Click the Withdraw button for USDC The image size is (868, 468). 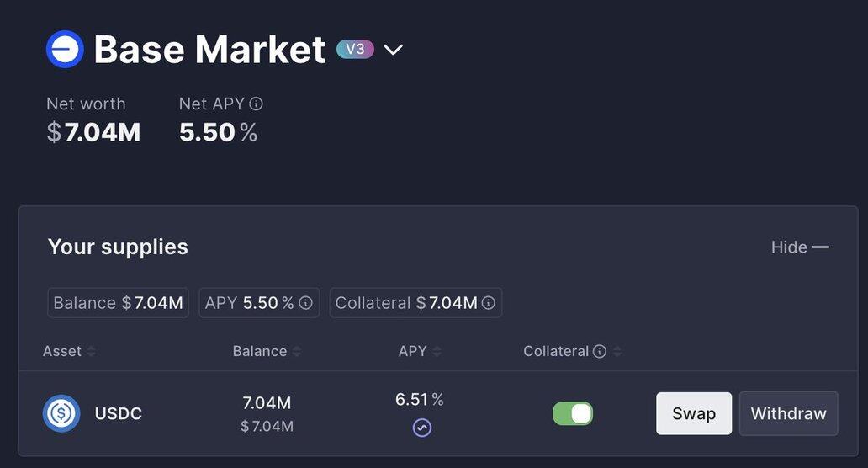coord(788,413)
